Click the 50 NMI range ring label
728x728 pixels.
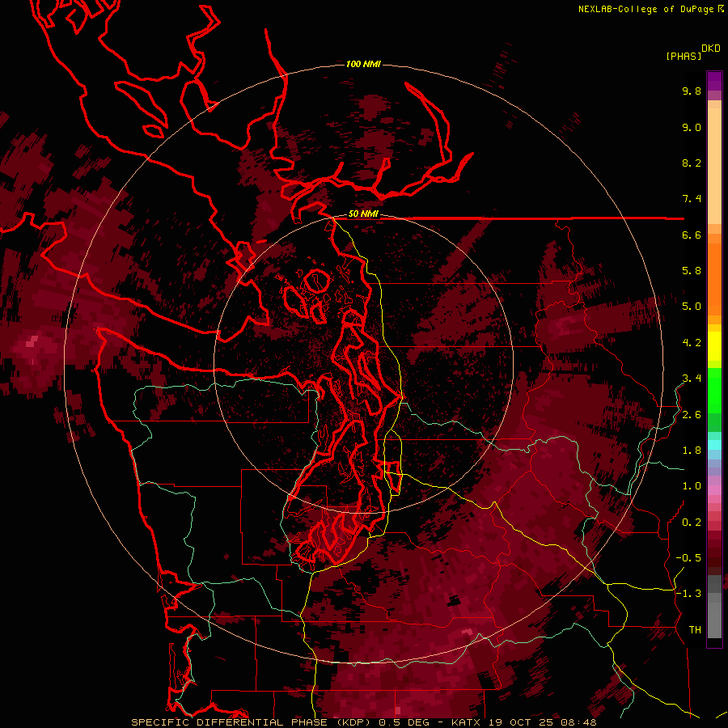pyautogui.click(x=363, y=214)
